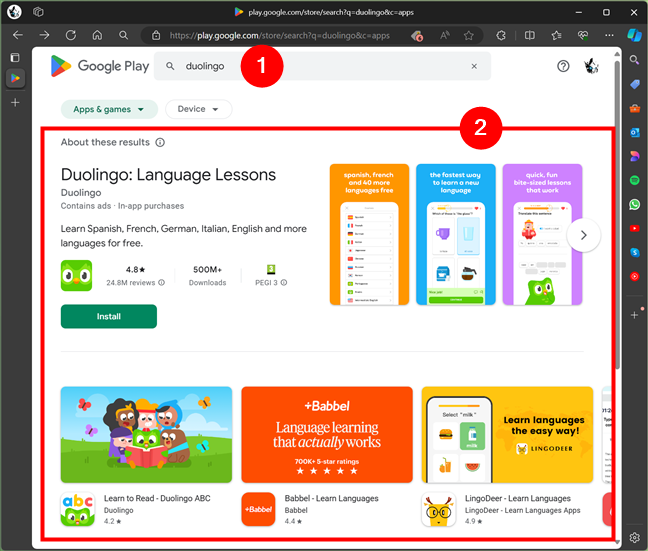Click the Google Play logo
Image resolution: width=648 pixels, height=551 pixels.
(x=100, y=66)
